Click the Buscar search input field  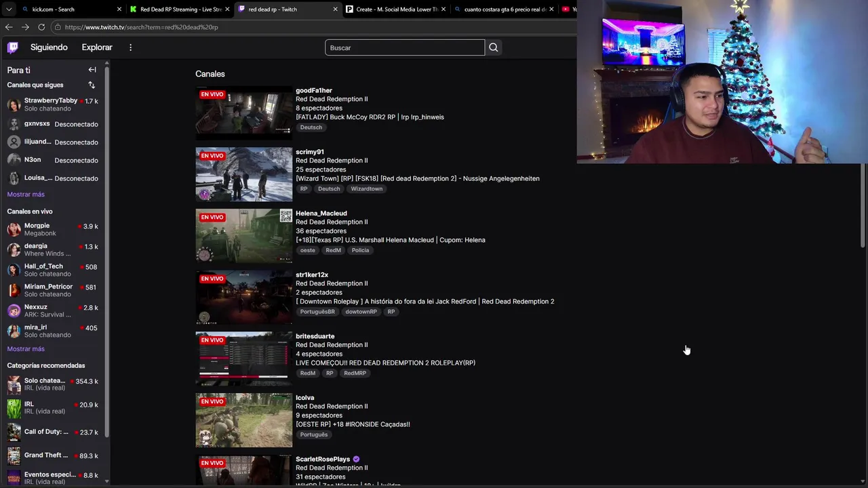pos(405,47)
